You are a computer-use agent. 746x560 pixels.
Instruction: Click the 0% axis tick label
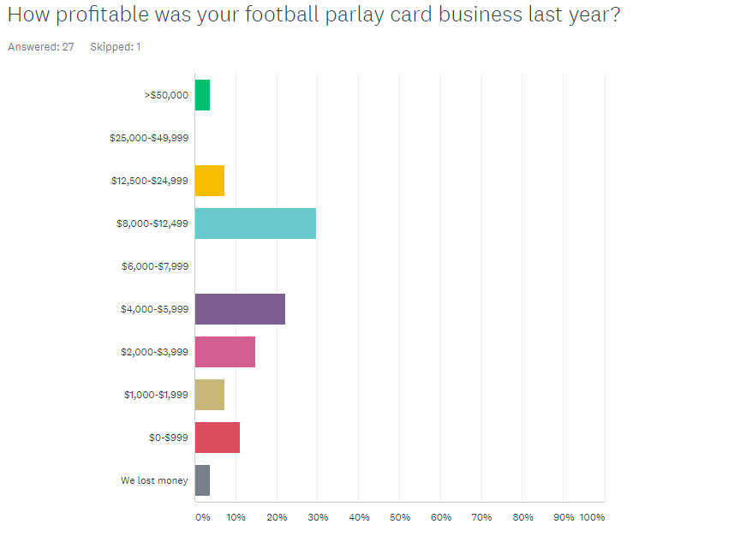click(203, 517)
